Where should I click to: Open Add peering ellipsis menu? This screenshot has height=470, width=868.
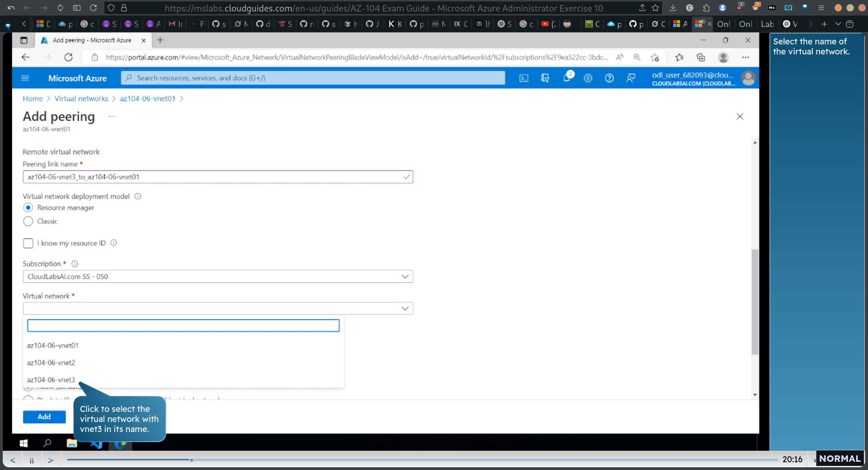tap(112, 116)
